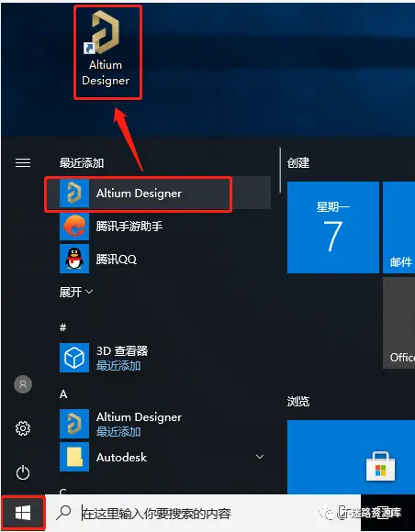This screenshot has height=532, width=415.
Task: Click the hamburger menu icon
Action: click(23, 163)
